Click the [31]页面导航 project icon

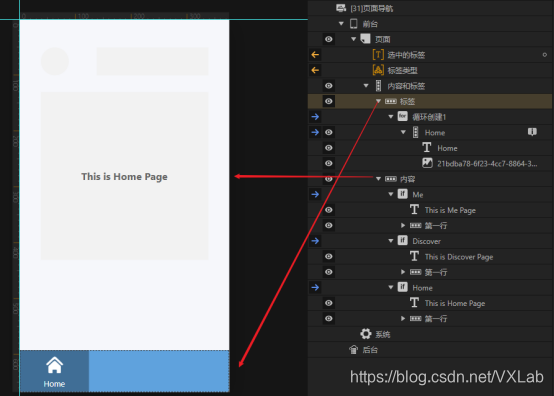(x=341, y=8)
